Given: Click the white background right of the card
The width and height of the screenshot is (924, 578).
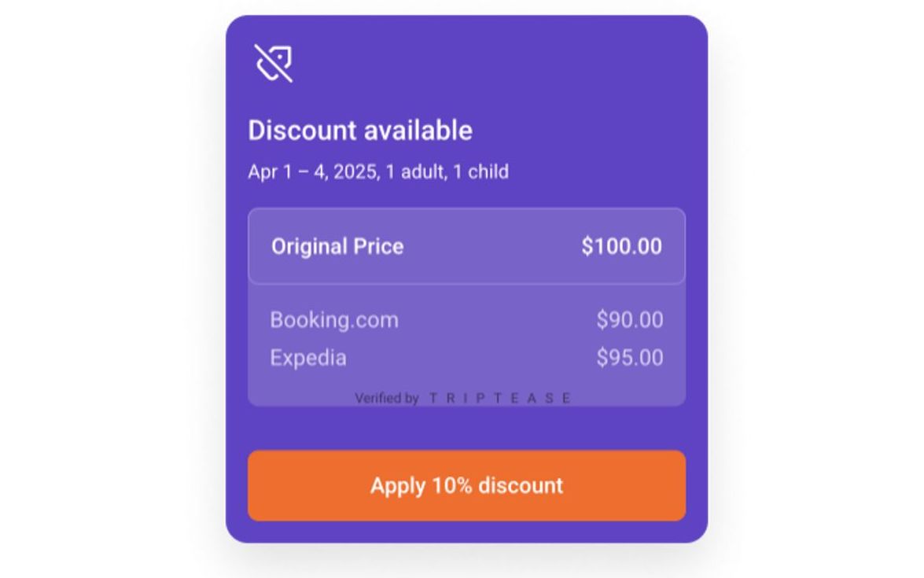Looking at the screenshot, I should click(x=818, y=283).
